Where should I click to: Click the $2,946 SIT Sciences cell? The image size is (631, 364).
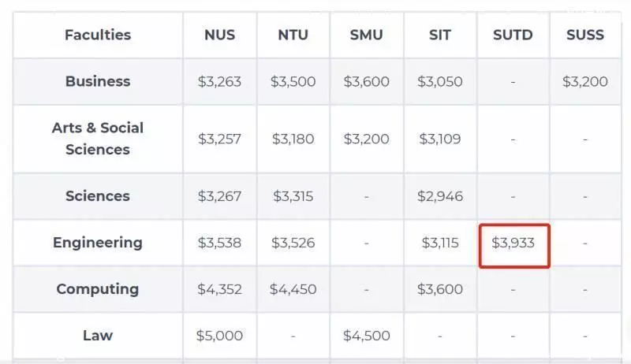click(x=440, y=196)
